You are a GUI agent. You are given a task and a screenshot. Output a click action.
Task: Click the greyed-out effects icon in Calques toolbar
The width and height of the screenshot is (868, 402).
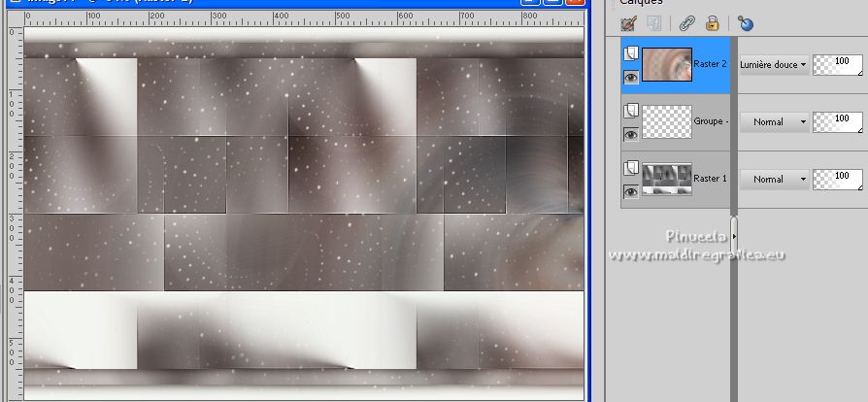(x=654, y=23)
